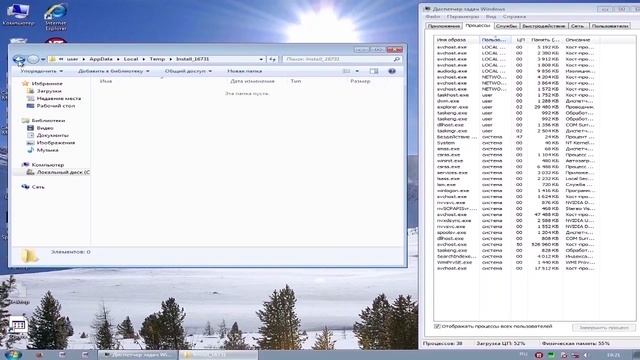Click the folder icon in Explorer address bar
The height and width of the screenshot is (360, 640).
point(52,59)
